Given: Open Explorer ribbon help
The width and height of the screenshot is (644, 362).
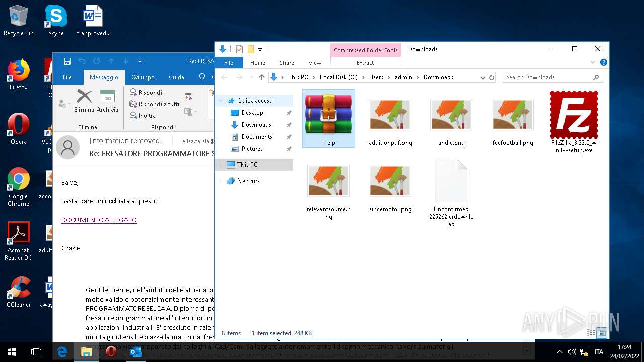Looking at the screenshot, I should coord(603,63).
